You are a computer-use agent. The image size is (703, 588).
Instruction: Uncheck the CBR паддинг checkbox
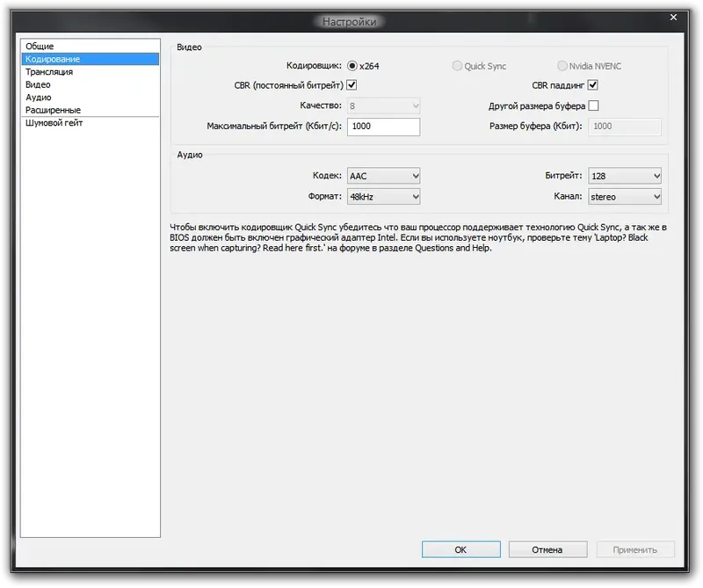(592, 84)
